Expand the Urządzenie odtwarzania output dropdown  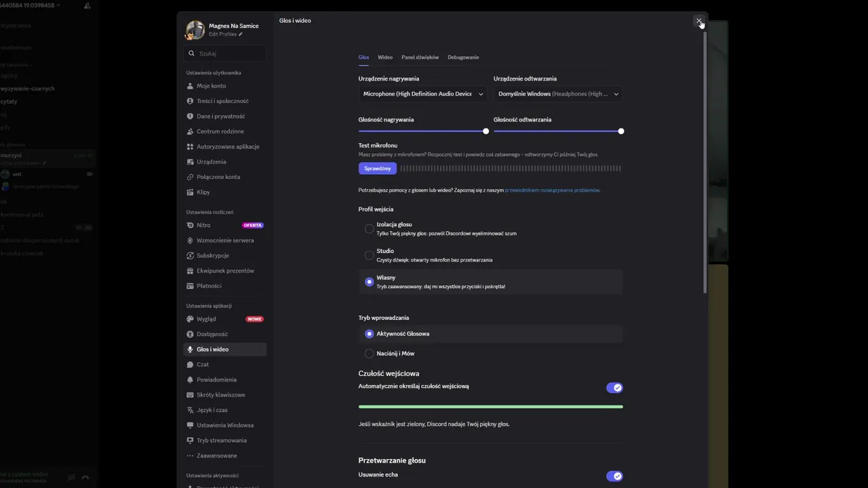558,94
